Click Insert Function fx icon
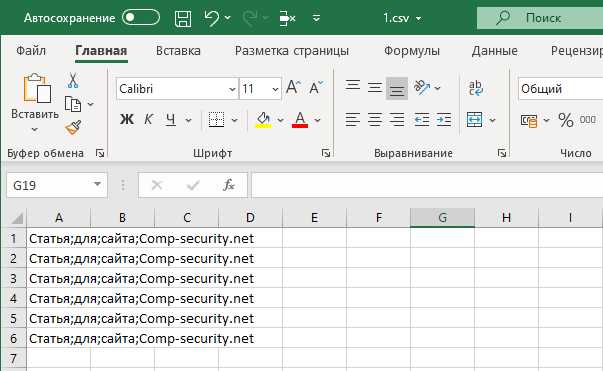Image resolution: width=603 pixels, height=371 pixels. pos(228,185)
